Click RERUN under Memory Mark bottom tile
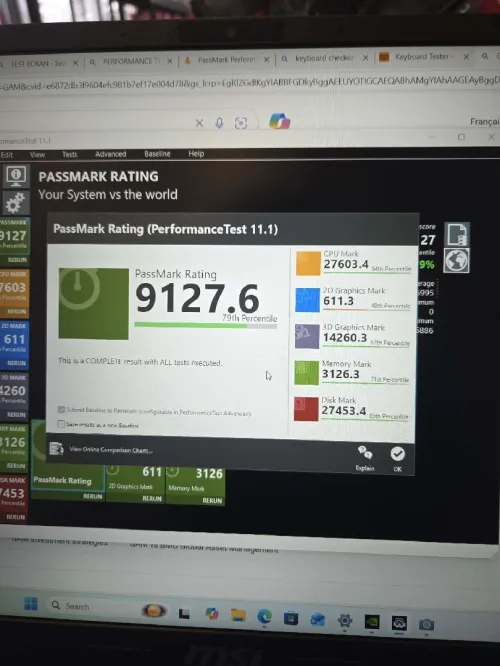The image size is (500, 666). 212,500
